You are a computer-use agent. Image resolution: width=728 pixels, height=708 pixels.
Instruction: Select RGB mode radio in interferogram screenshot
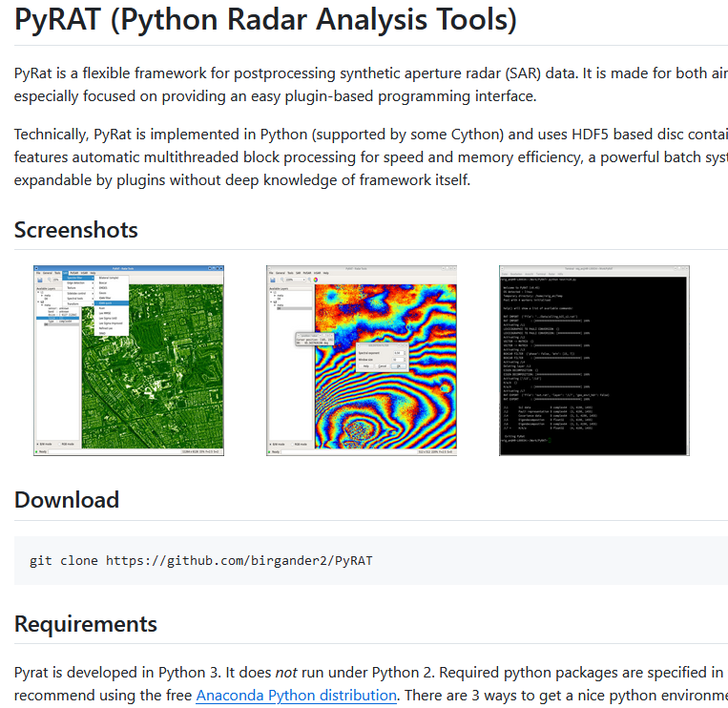(x=294, y=445)
